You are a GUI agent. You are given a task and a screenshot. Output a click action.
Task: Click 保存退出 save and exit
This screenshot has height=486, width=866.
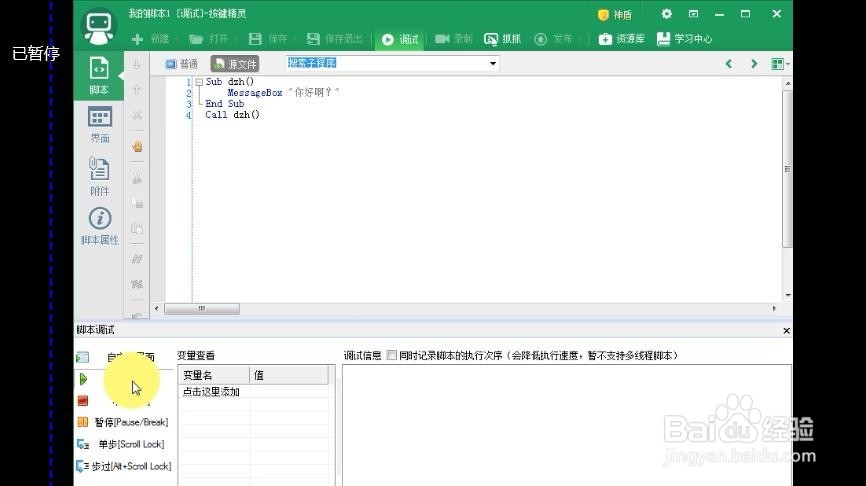335,39
